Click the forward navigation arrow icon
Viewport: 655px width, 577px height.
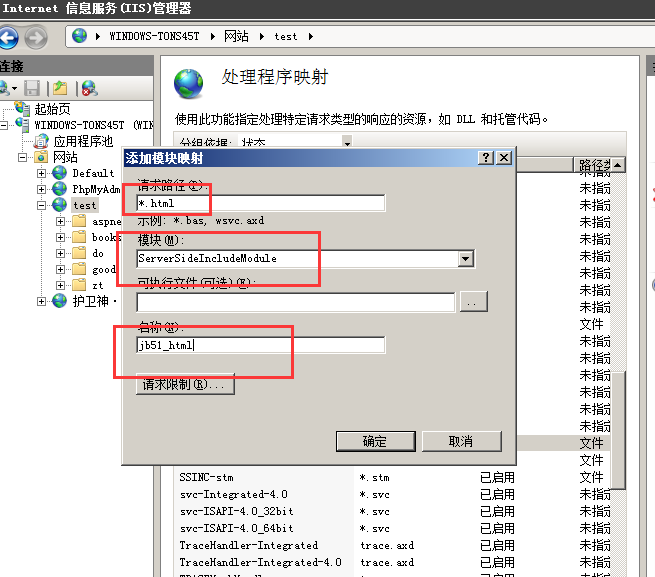(36, 38)
